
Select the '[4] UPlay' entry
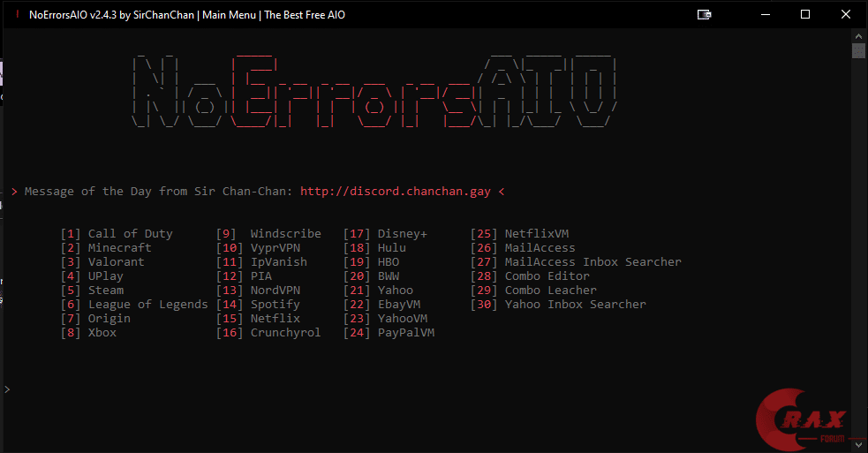click(93, 276)
